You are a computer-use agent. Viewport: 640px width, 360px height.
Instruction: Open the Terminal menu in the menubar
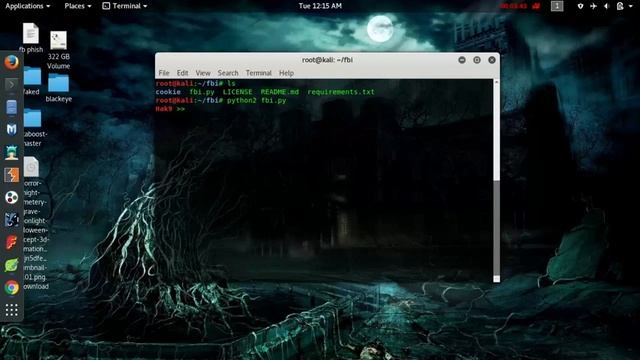coord(258,73)
